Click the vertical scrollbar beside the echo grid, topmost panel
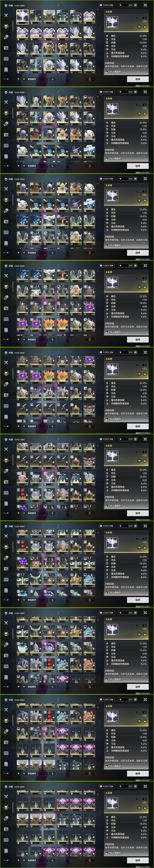Viewport: 154px width, 868px height. (x=13, y=26)
